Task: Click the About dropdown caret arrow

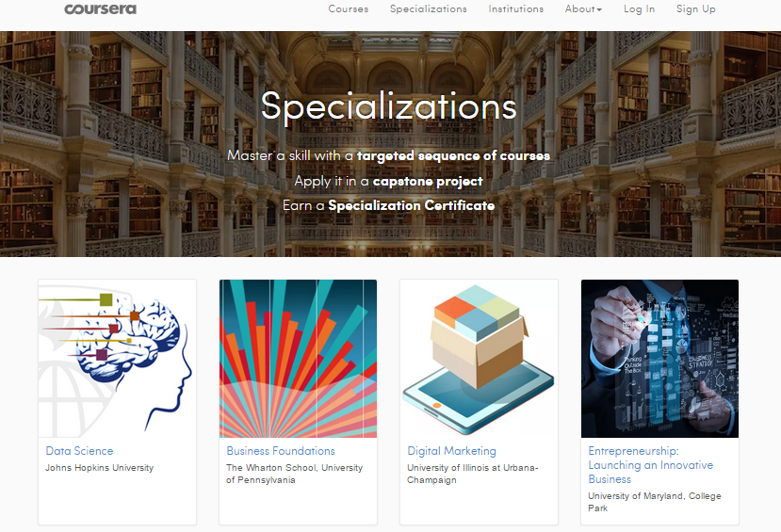Action: click(x=599, y=10)
